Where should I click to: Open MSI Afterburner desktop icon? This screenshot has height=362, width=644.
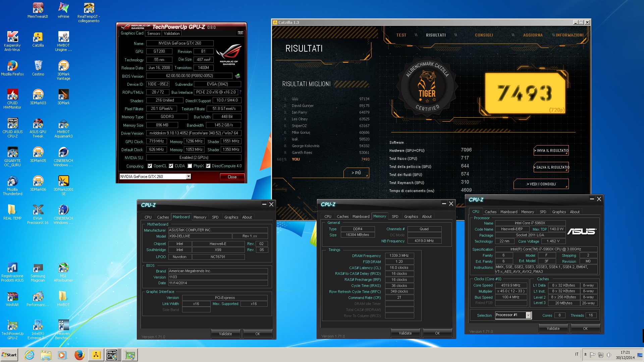pyautogui.click(x=63, y=272)
